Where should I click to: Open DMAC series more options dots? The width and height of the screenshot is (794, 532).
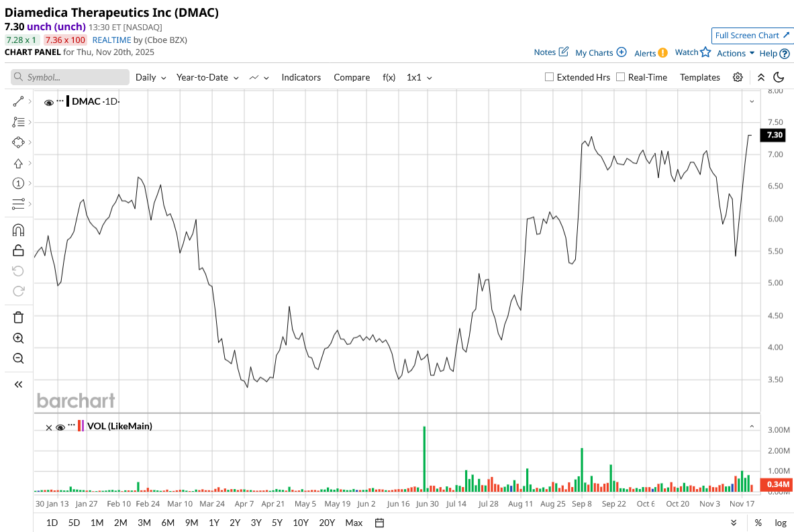(x=60, y=101)
